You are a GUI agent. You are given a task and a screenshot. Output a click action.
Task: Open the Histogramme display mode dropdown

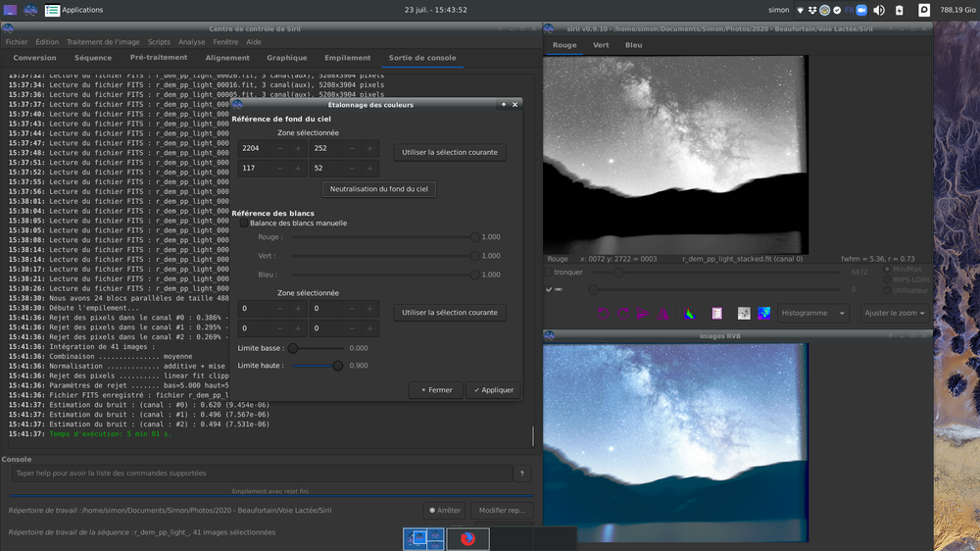(814, 314)
